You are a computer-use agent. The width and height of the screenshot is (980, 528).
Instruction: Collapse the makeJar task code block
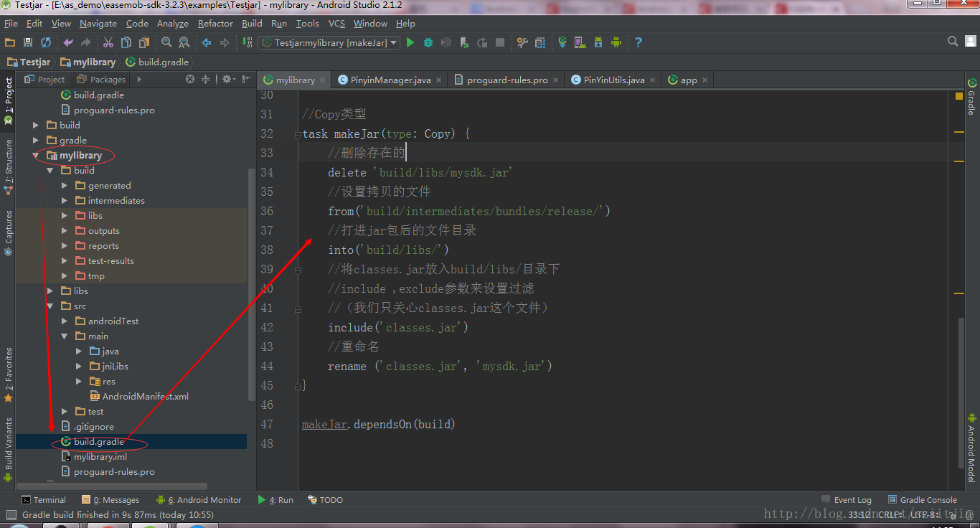click(x=298, y=134)
